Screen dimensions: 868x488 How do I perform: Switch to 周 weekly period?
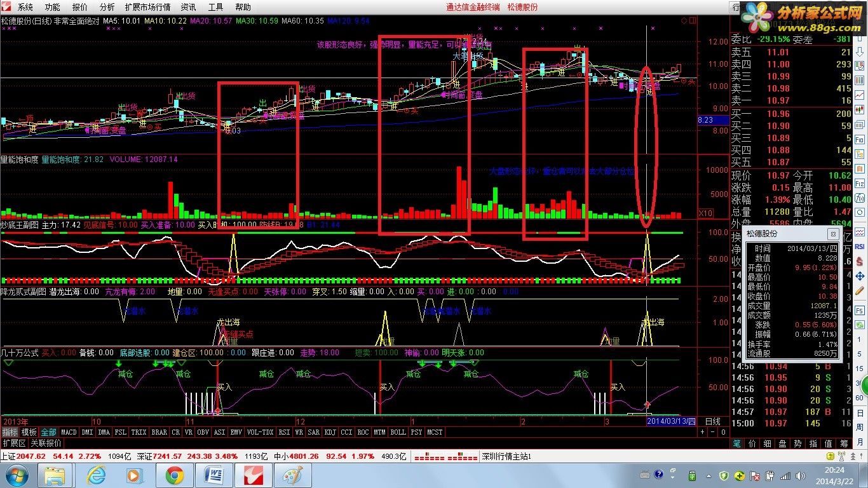(x=859, y=427)
